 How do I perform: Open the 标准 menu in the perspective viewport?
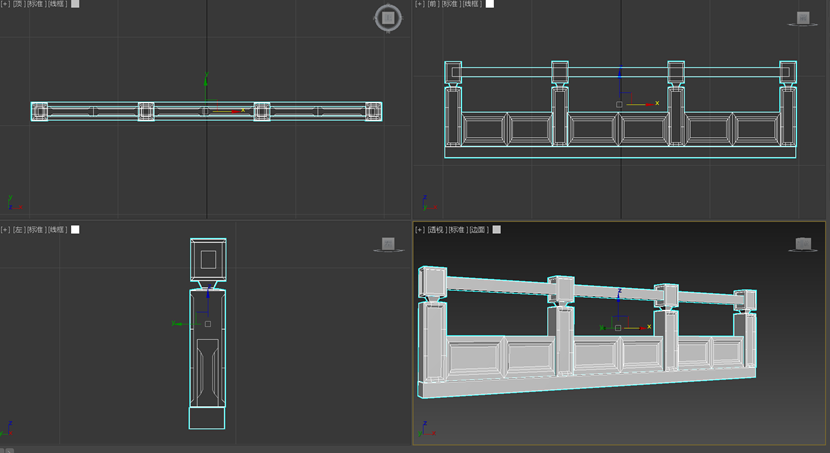coord(456,230)
